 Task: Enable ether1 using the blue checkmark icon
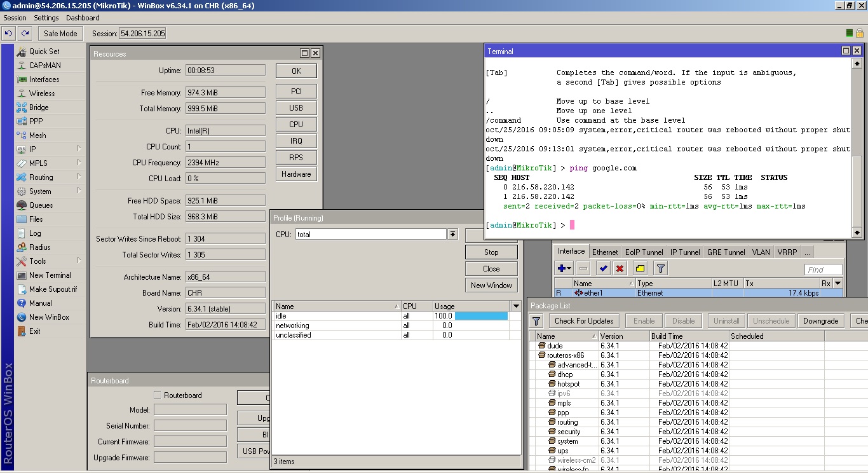(603, 268)
